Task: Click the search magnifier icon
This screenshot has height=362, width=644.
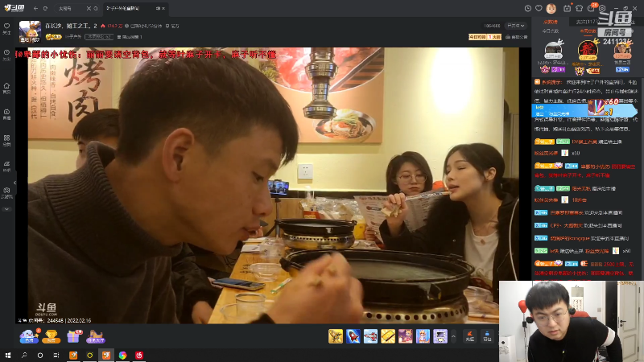Action: 96,8
